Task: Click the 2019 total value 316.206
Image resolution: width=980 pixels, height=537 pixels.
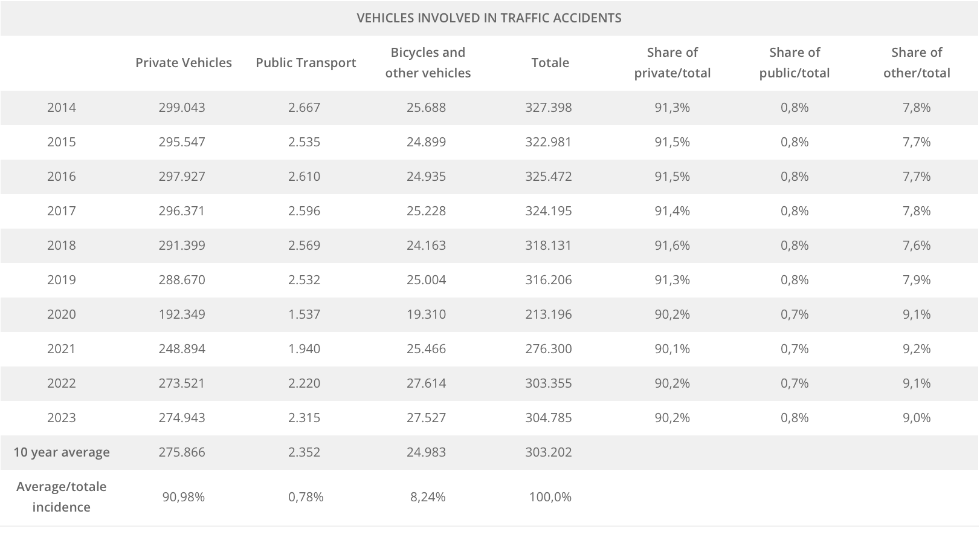Action: pyautogui.click(x=549, y=280)
